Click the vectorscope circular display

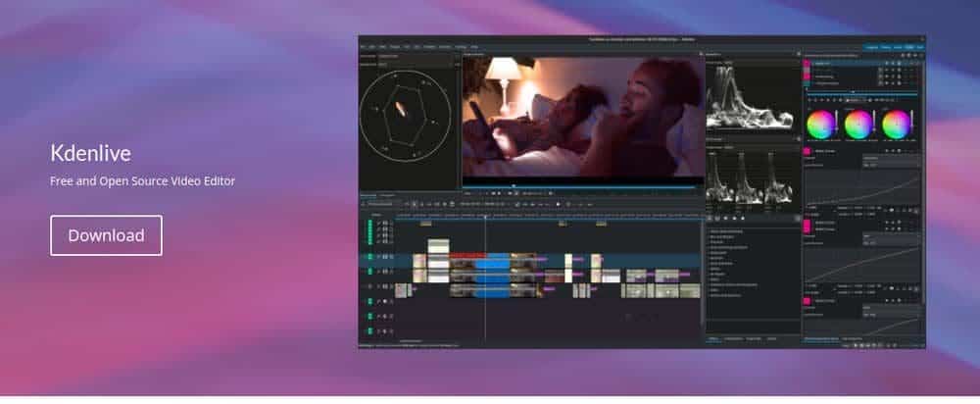[406, 116]
